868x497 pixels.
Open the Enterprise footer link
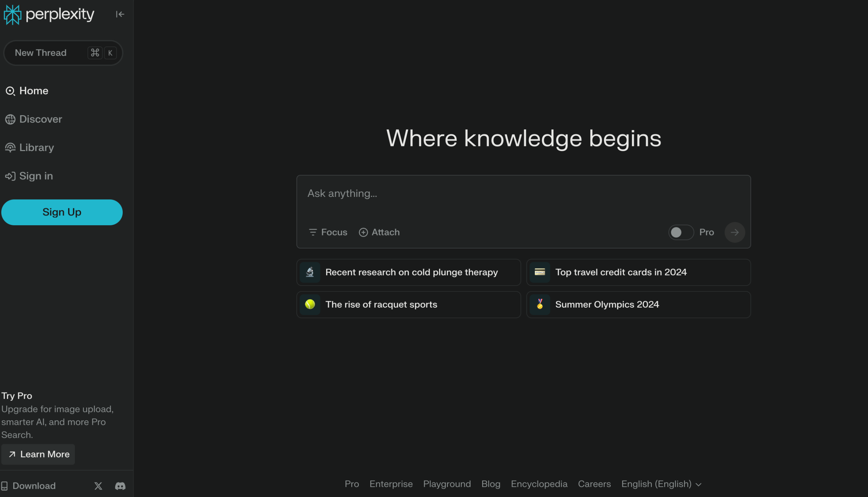[391, 484]
